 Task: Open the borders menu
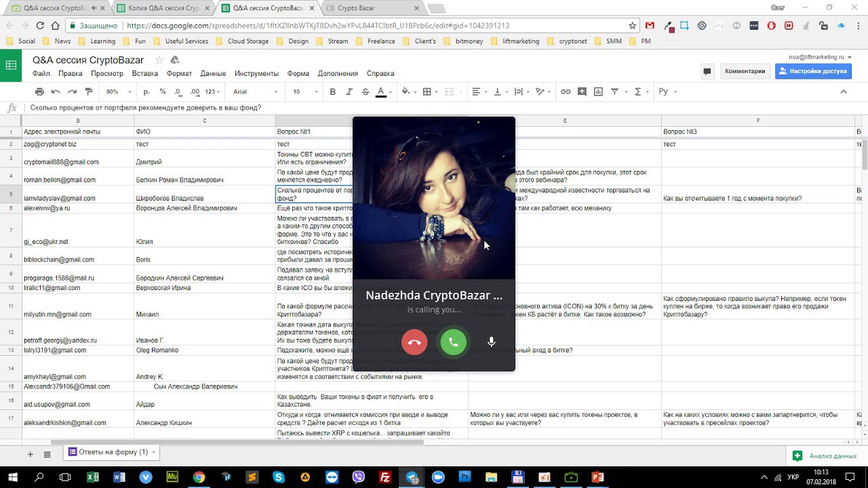427,91
